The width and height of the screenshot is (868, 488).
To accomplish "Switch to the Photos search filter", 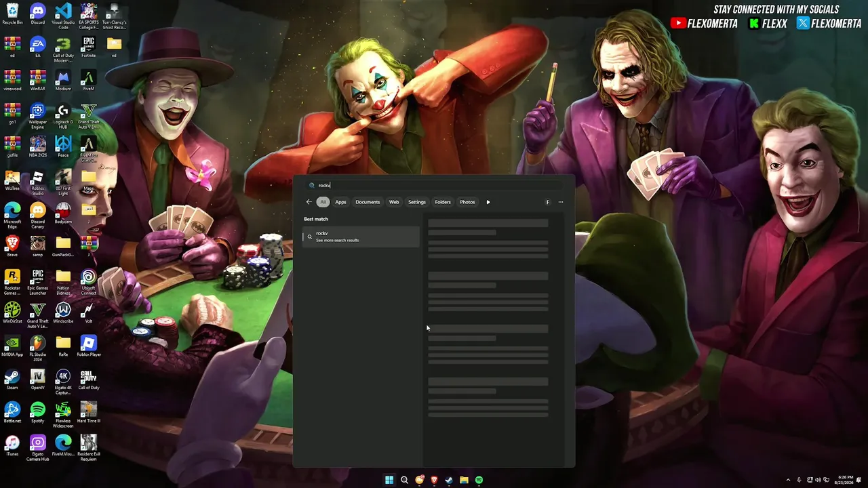I will pos(467,202).
